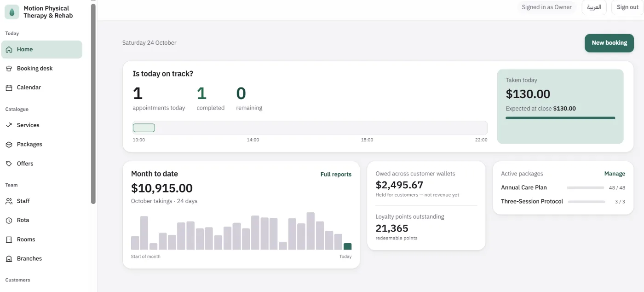Click the Services wand icon

tap(9, 125)
